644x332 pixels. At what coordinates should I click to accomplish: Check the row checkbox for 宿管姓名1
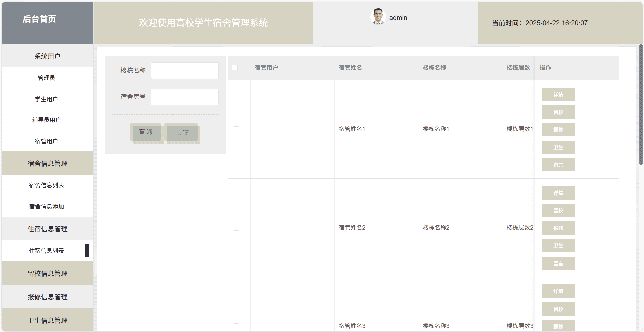237,129
